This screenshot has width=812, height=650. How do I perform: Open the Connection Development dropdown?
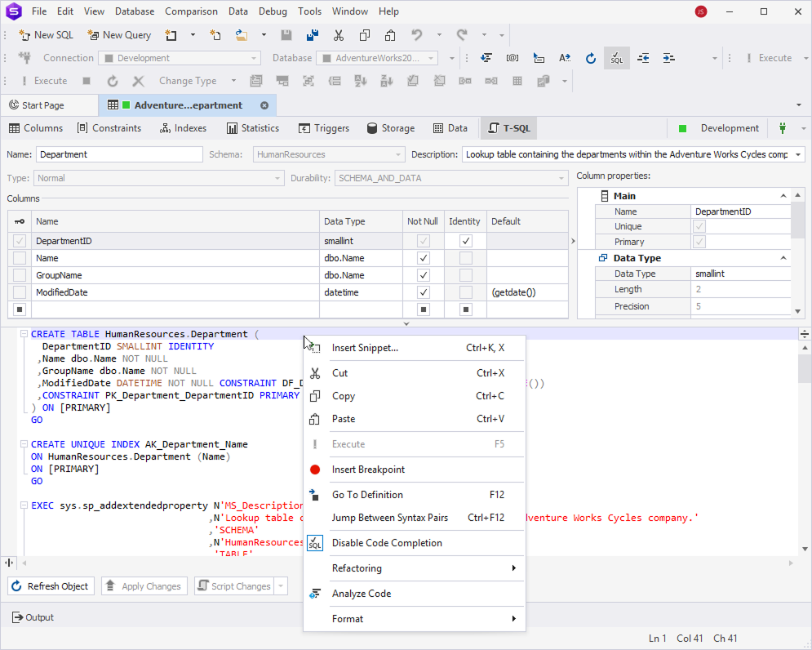(254, 58)
